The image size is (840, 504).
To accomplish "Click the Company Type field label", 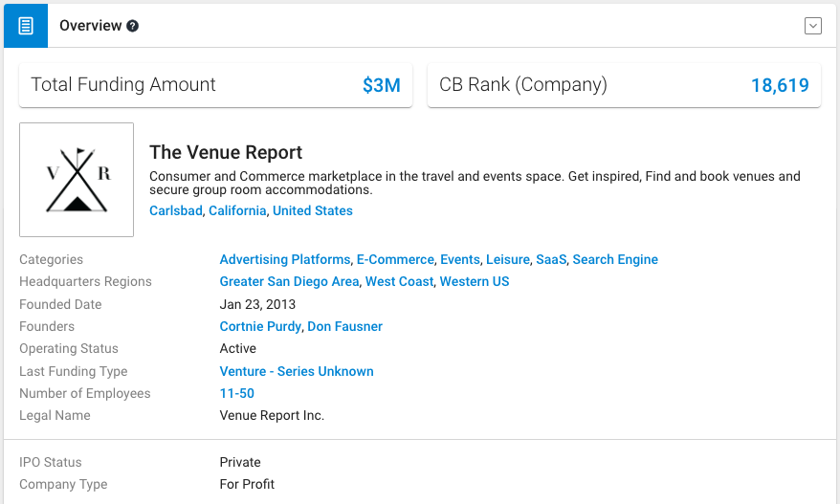I will 63,484.
